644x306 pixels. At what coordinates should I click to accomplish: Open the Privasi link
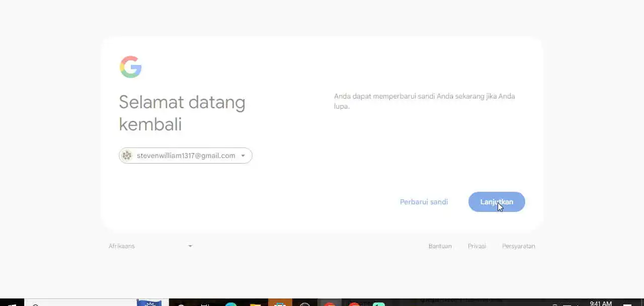[x=477, y=246]
